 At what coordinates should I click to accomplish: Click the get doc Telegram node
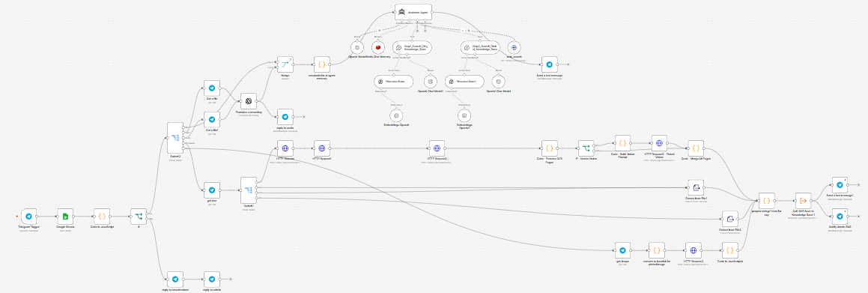[212, 190]
